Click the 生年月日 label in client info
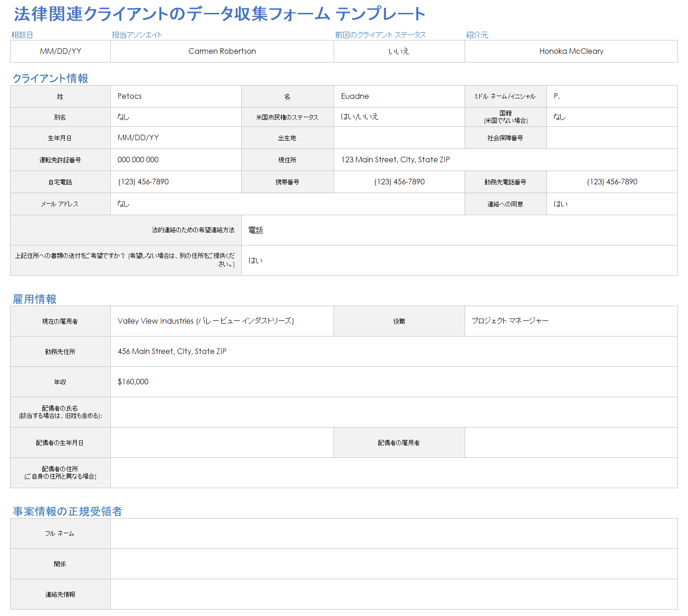Image resolution: width=688 pixels, height=616 pixels. pyautogui.click(x=60, y=137)
